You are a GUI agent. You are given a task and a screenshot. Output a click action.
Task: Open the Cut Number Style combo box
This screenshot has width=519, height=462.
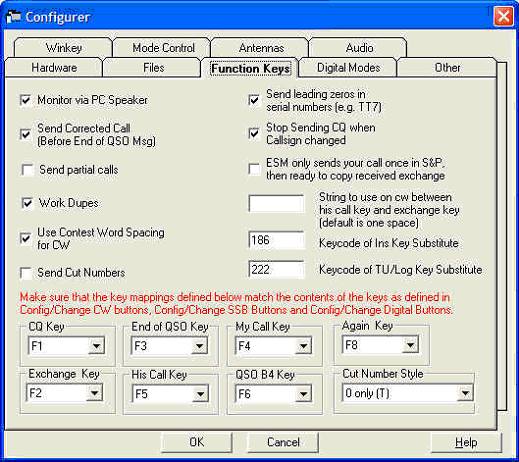tap(465, 393)
